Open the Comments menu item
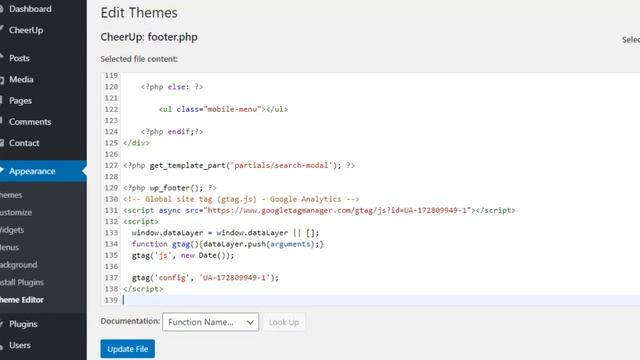640x360 pixels. point(30,122)
